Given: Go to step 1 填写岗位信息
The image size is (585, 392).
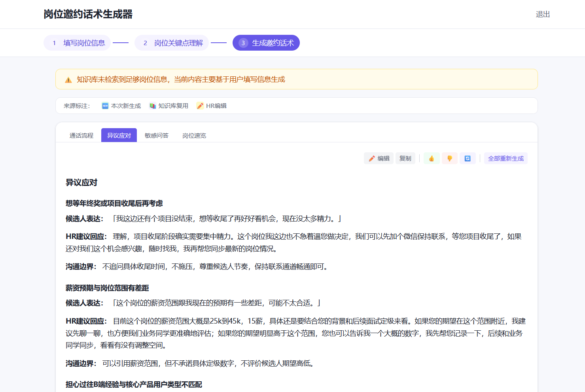Looking at the screenshot, I should [77, 43].
